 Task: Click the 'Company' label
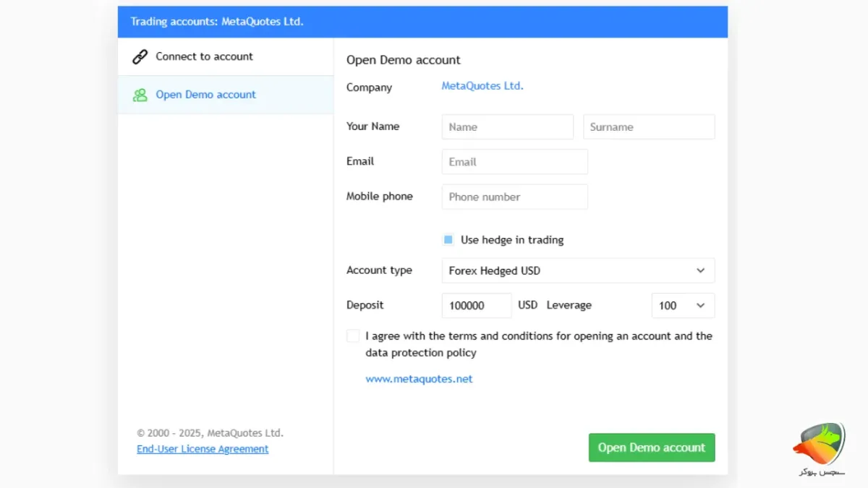(x=369, y=87)
